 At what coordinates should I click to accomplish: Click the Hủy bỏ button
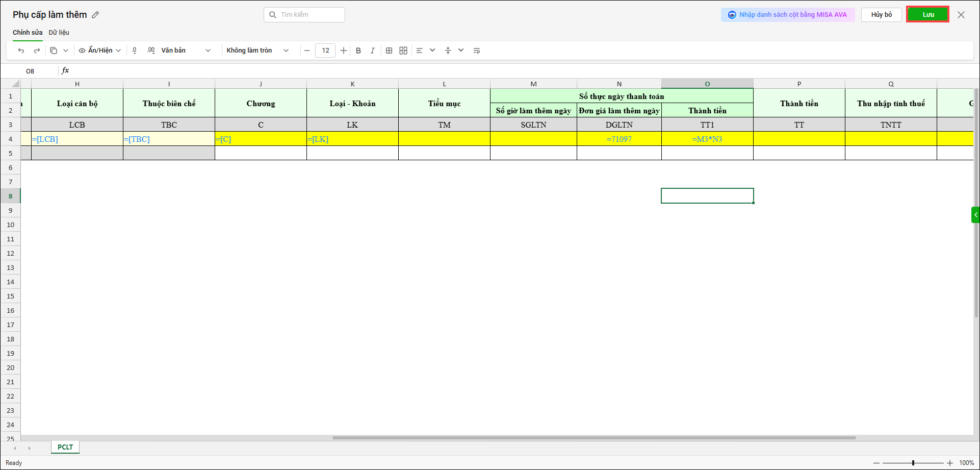pos(882,15)
